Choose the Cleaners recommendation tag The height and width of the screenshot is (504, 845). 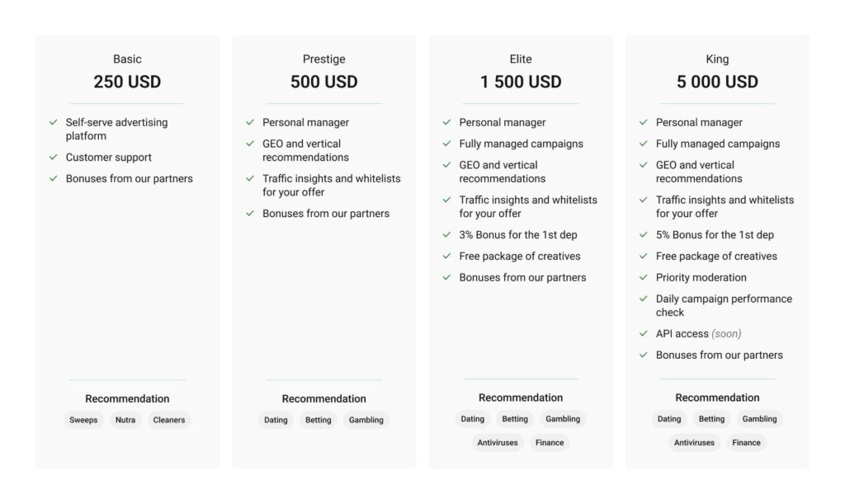pos(170,420)
